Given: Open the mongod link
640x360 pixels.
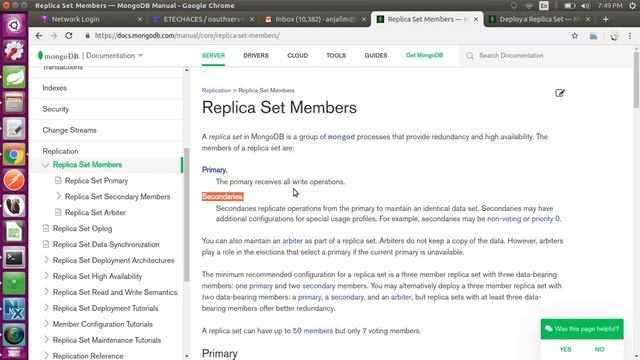Looking at the screenshot, I should pos(341,137).
